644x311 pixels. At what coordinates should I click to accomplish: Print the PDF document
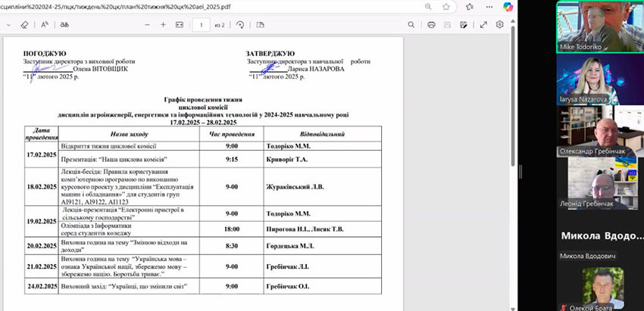(x=430, y=24)
